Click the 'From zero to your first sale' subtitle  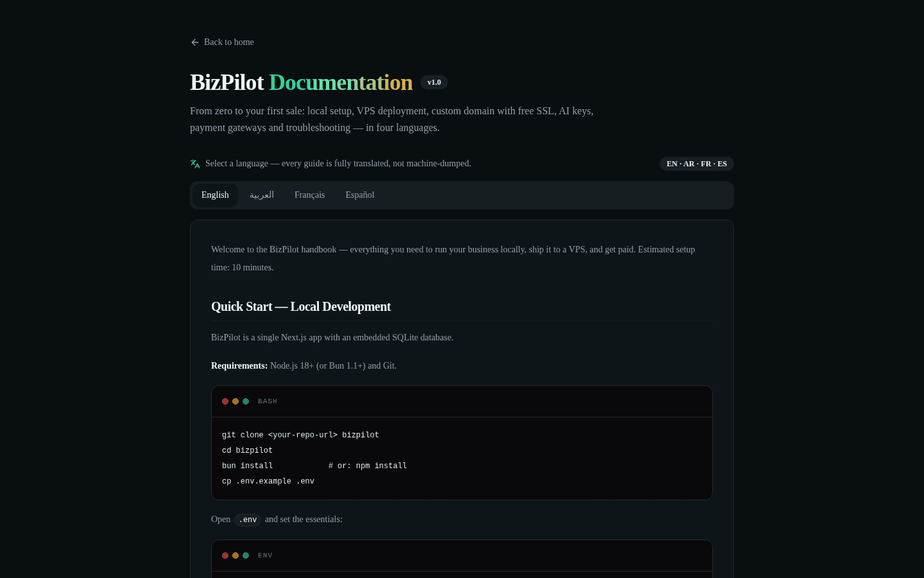tap(391, 119)
